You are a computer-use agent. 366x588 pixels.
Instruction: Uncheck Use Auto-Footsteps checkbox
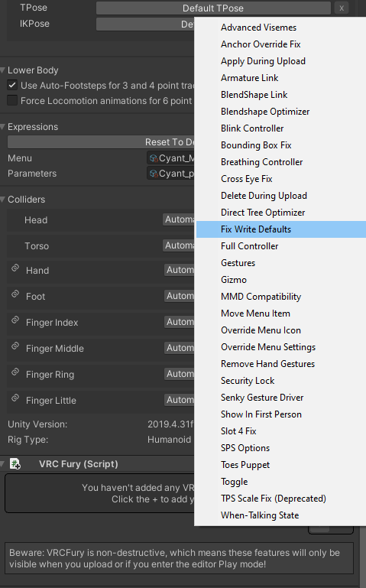coord(12,85)
